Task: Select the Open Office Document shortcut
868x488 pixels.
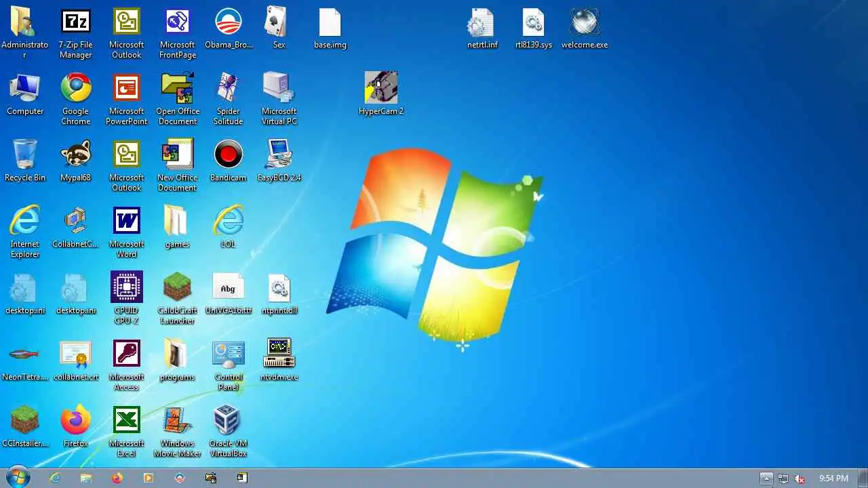Action: pos(177,100)
